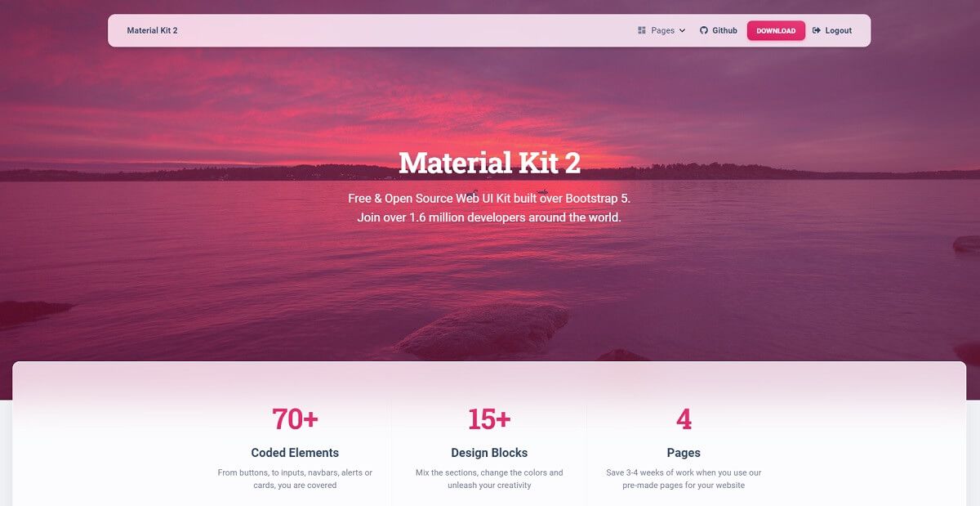
Task: Open the Pages menu
Action: point(661,30)
